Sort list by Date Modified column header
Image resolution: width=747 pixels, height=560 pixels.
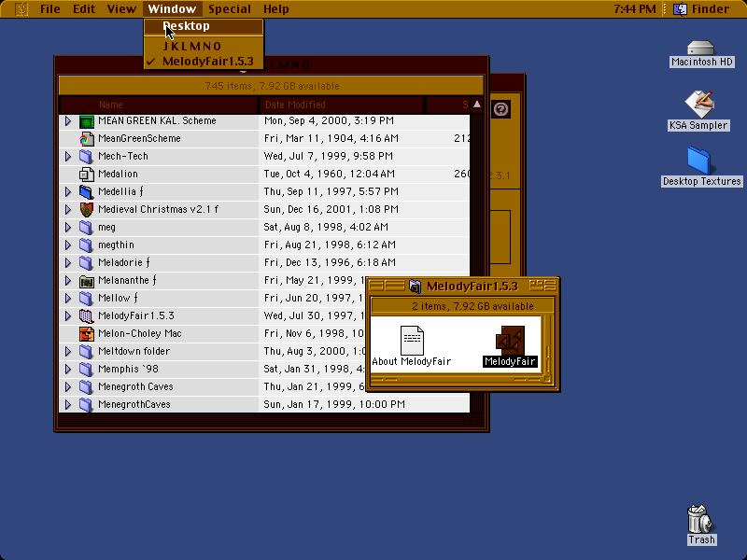(342, 105)
